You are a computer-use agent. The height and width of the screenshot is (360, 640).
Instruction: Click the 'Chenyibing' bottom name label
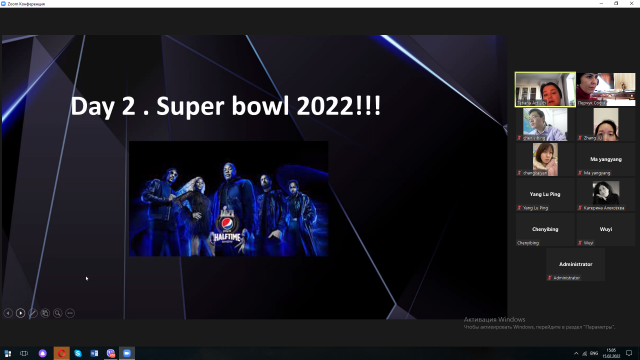point(528,243)
